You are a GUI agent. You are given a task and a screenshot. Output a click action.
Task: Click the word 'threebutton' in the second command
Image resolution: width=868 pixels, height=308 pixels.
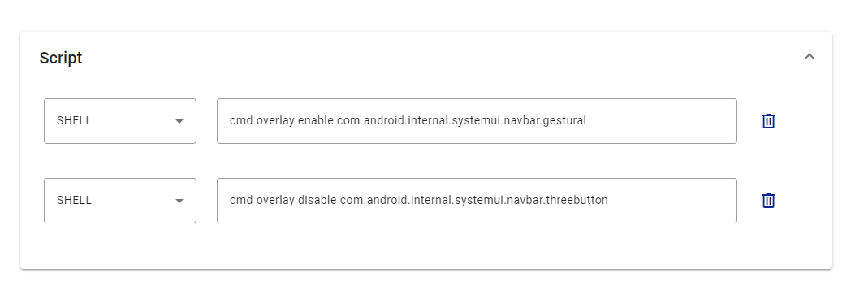coord(577,200)
